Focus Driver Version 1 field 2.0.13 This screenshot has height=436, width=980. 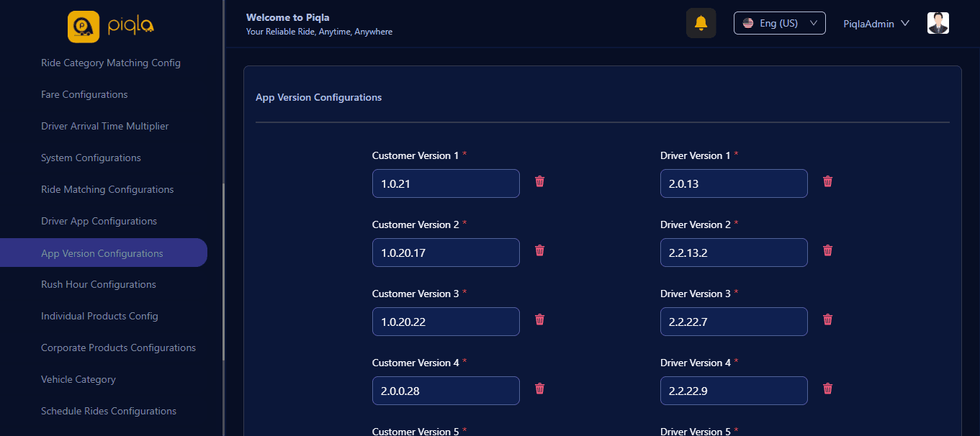(x=734, y=183)
